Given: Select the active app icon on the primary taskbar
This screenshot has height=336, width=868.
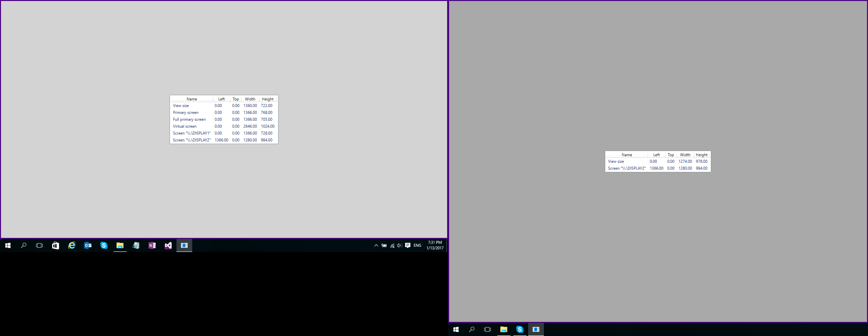Looking at the screenshot, I should point(184,245).
